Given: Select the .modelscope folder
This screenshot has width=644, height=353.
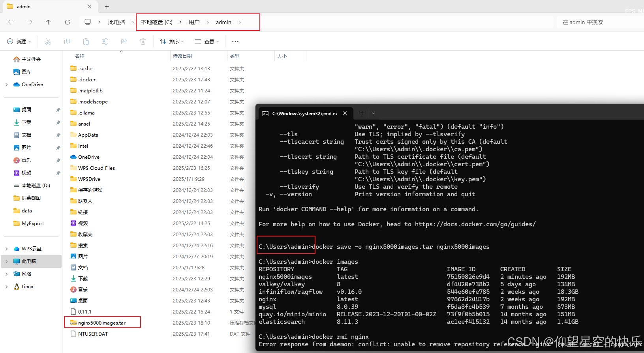Looking at the screenshot, I should click(93, 102).
